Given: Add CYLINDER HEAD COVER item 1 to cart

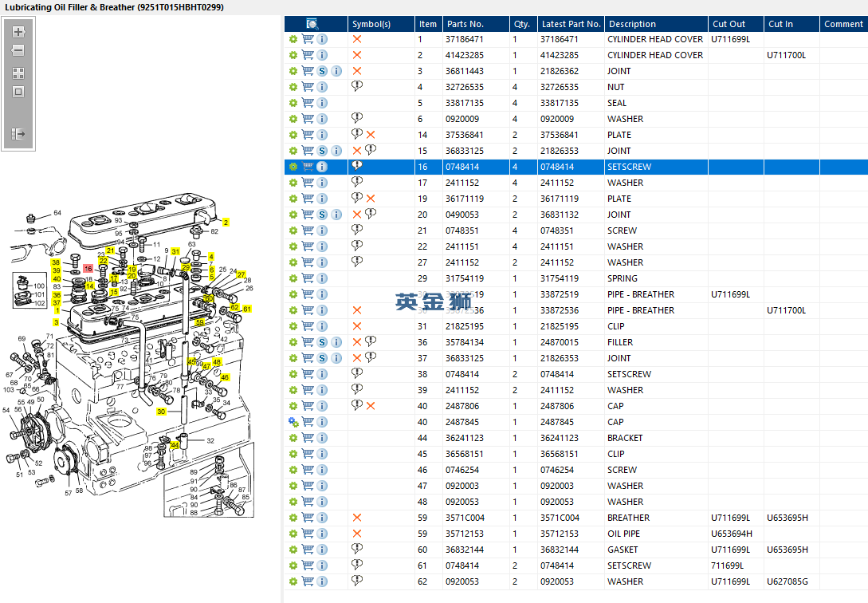Looking at the screenshot, I should point(308,39).
